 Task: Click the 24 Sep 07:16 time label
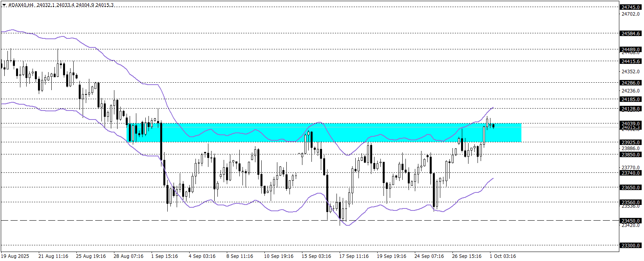[x=429, y=256]
